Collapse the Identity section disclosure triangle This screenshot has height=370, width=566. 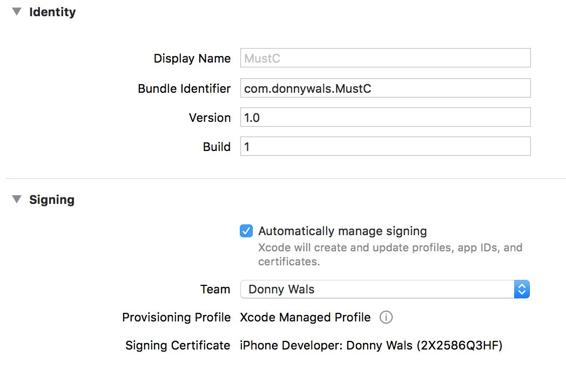point(17,12)
